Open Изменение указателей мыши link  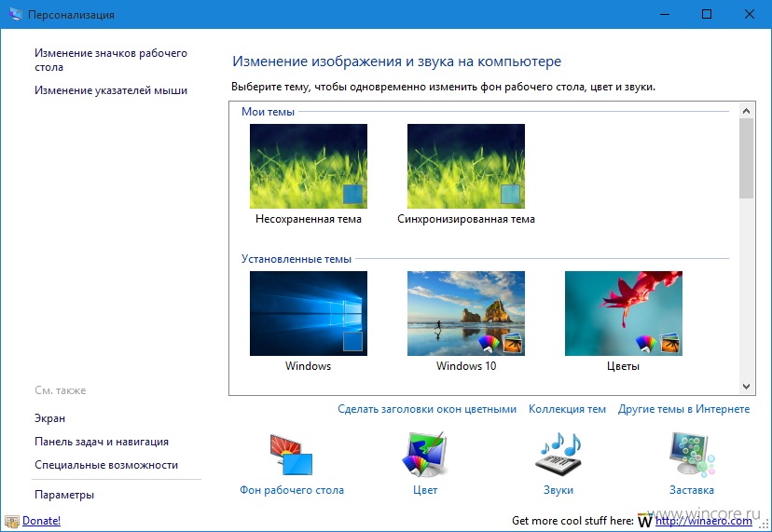click(111, 90)
